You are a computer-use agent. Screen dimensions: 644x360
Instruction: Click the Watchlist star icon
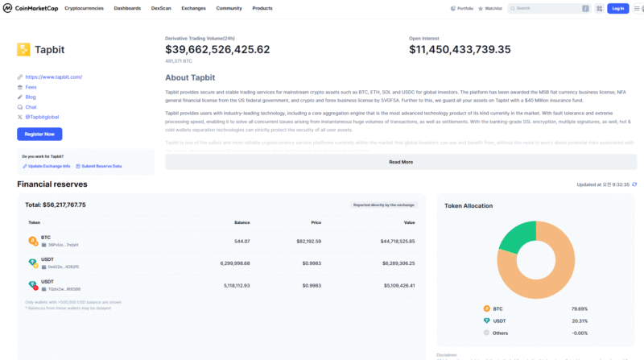481,8
